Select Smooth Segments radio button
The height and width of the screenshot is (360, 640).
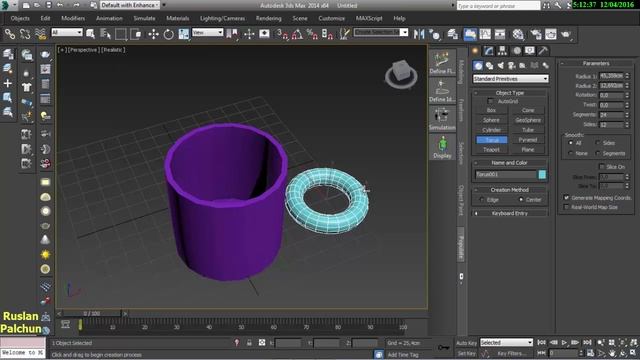pos(598,153)
